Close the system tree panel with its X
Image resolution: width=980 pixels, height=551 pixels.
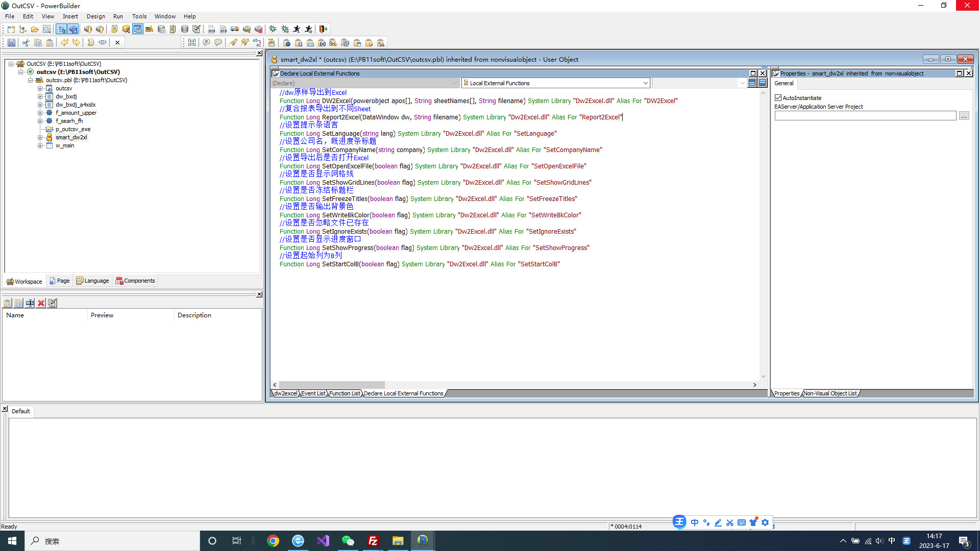click(259, 53)
